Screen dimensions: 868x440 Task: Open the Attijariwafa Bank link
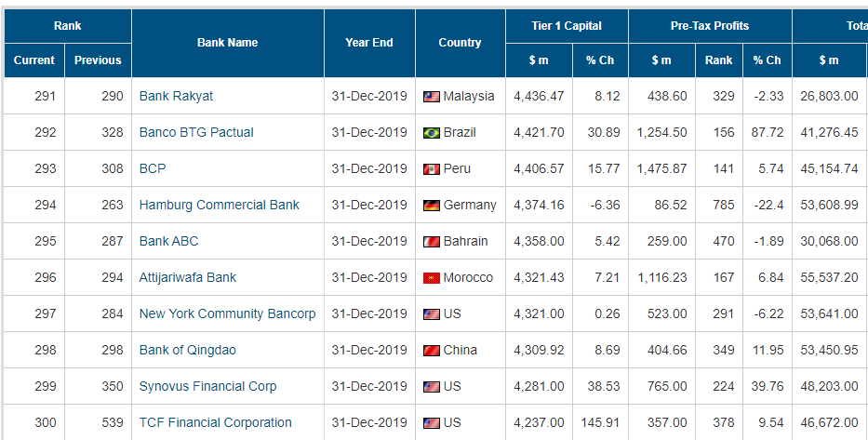pos(188,277)
